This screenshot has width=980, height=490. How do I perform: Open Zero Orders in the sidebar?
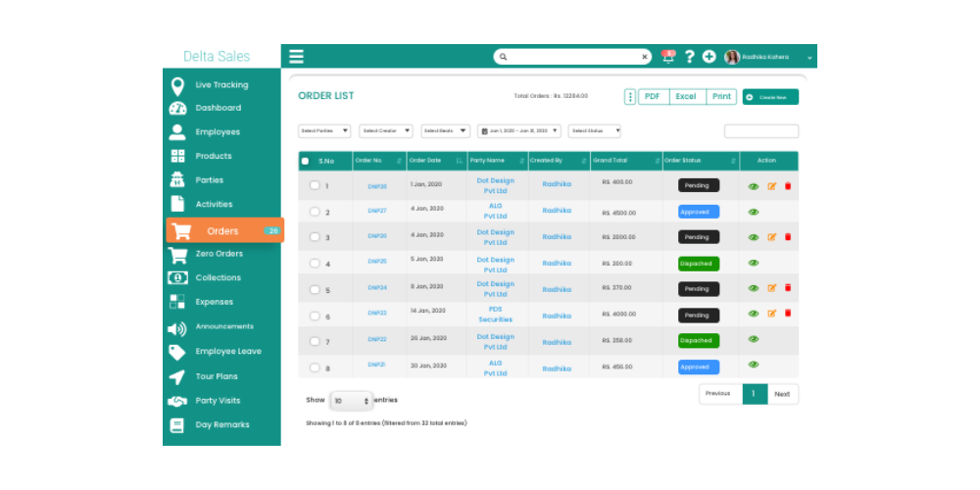[221, 254]
